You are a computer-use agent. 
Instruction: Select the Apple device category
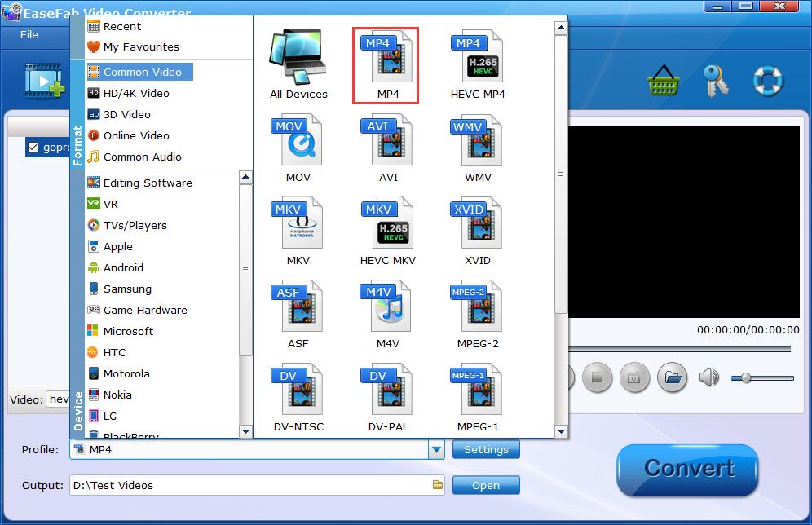coord(110,246)
